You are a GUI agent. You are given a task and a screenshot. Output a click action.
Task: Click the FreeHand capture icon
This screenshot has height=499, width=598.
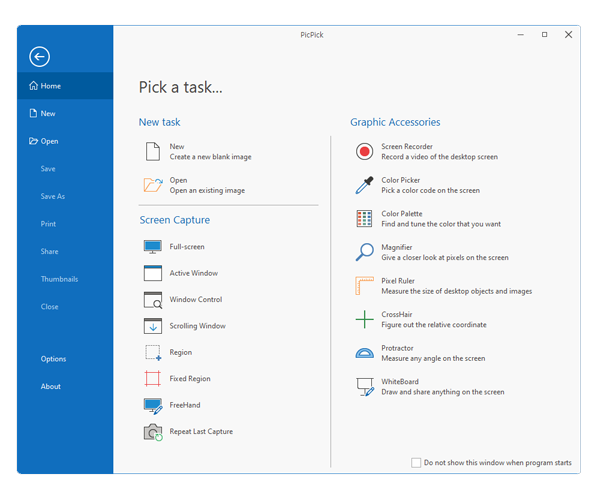click(x=153, y=406)
